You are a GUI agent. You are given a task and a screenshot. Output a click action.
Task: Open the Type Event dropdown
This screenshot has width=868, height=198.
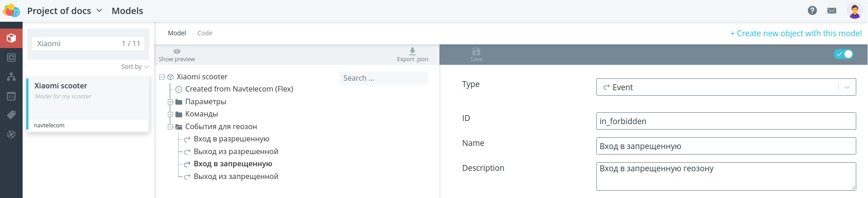726,87
